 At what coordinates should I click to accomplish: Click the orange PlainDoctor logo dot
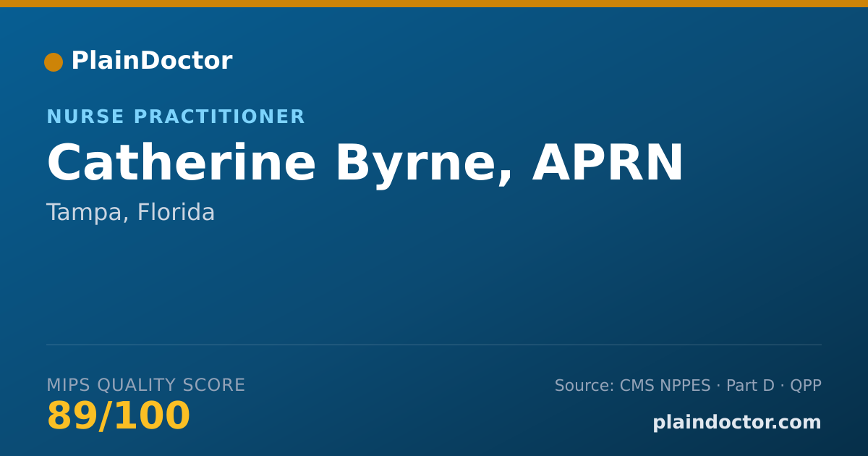(54, 62)
